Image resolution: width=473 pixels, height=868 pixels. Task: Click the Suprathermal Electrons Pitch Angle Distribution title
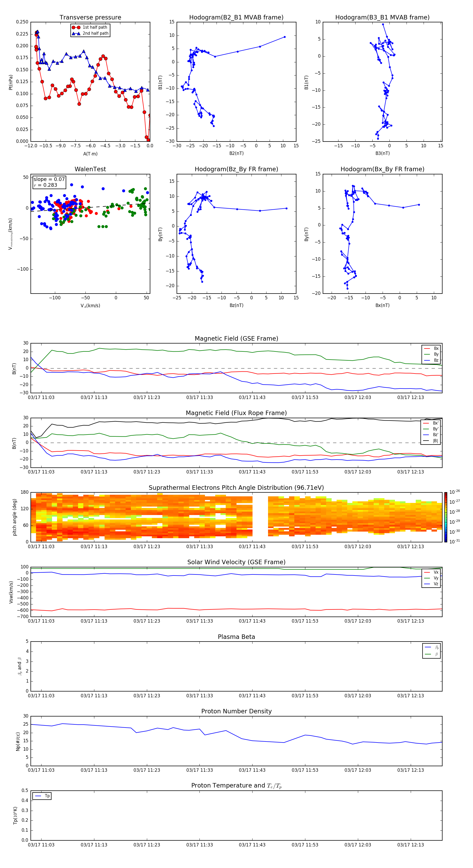(x=236, y=488)
